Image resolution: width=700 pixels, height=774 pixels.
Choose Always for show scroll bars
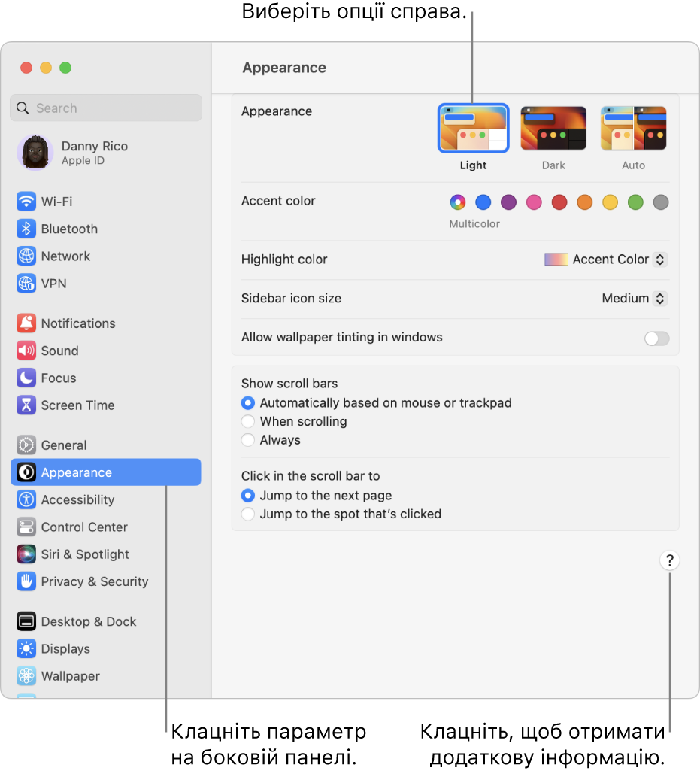(248, 440)
